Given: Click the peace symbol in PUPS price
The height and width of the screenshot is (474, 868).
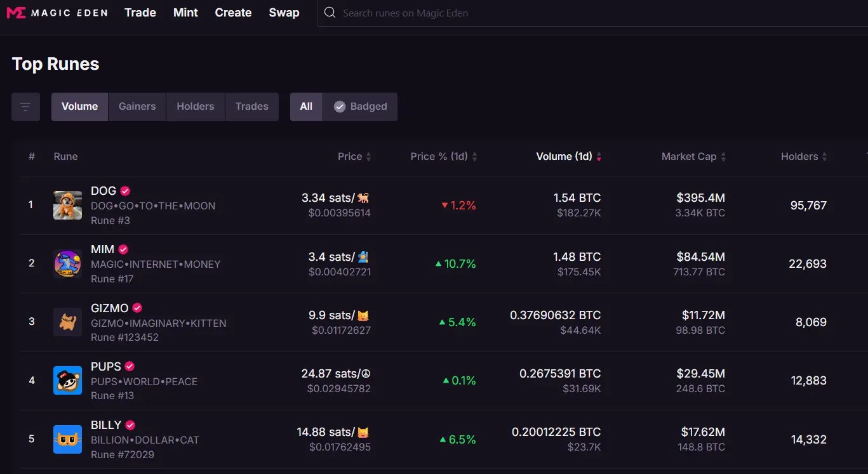Looking at the screenshot, I should click(364, 374).
